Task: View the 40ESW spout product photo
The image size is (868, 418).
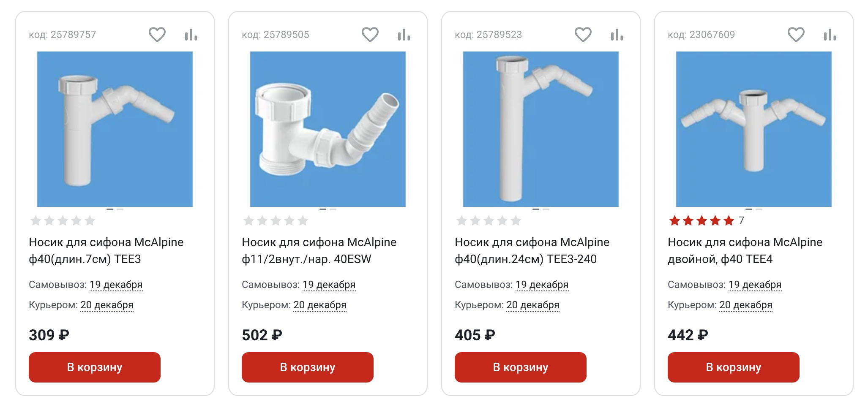Action: point(328,129)
